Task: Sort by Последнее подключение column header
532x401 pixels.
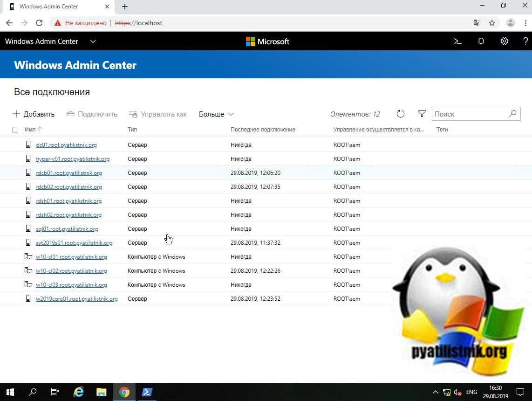Action: [x=263, y=130]
